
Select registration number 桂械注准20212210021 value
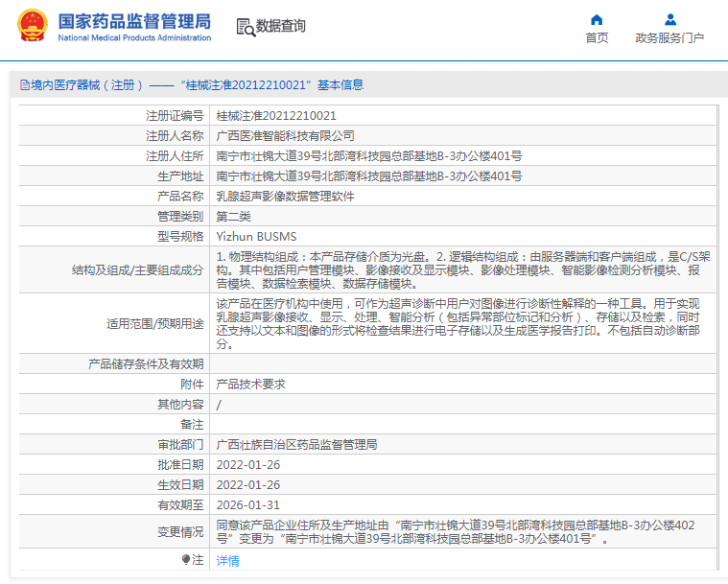click(276, 116)
